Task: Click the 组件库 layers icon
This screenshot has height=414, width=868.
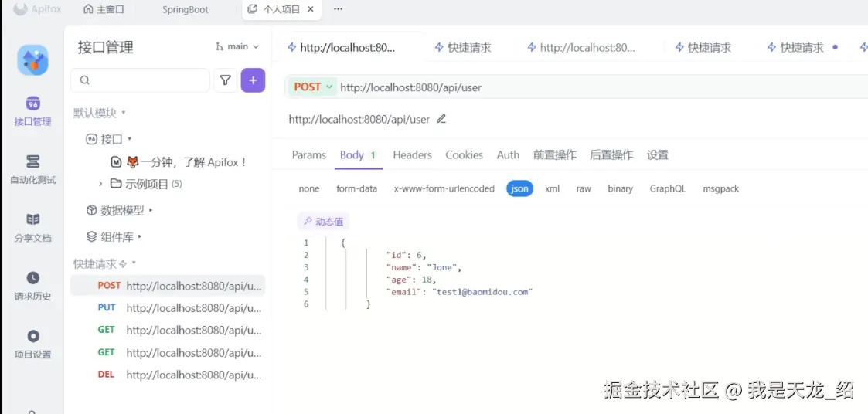Action: click(x=91, y=237)
